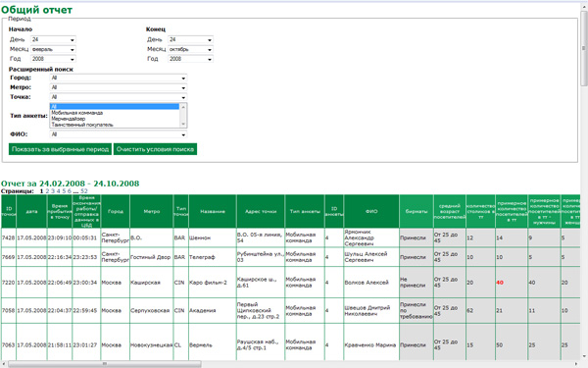Open the end day dropdown
Image resolution: width=588 pixels, height=368 pixels.
click(x=190, y=39)
